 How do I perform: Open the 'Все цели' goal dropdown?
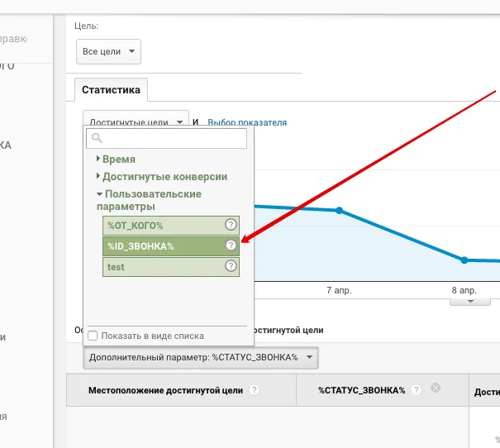108,51
